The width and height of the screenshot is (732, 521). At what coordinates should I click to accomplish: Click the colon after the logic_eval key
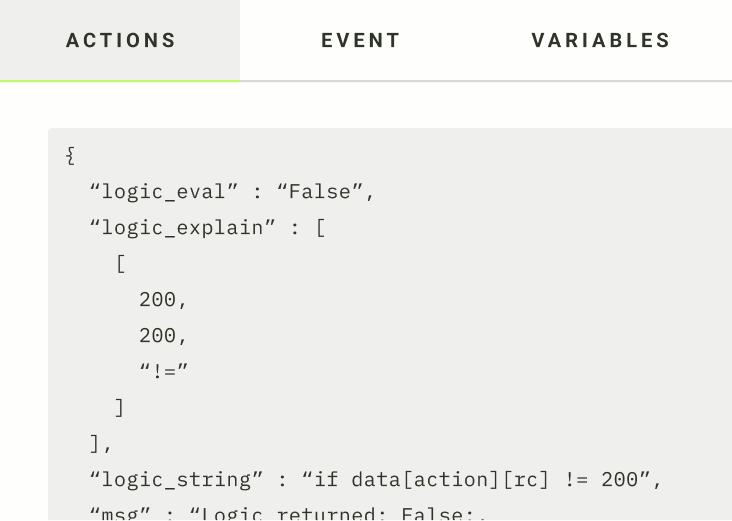click(x=257, y=193)
